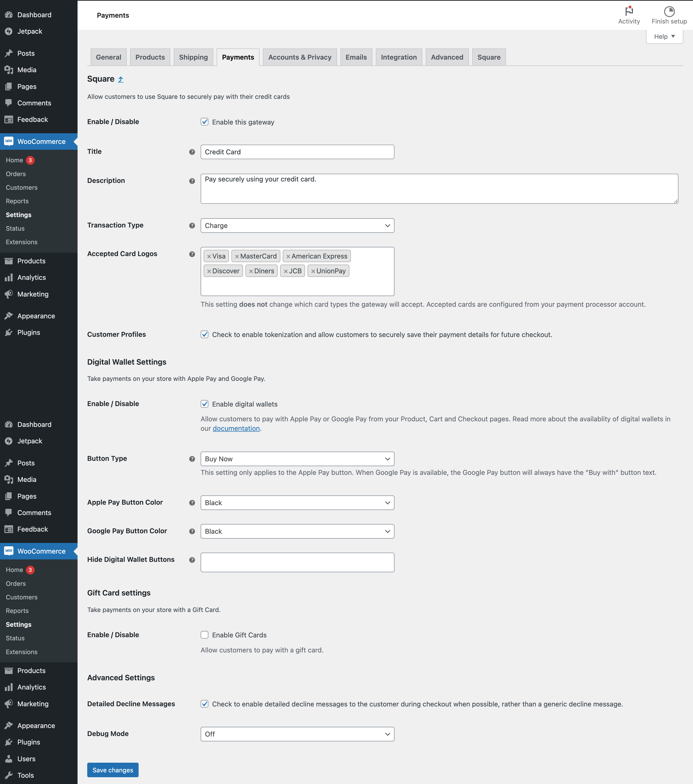
Task: Select the Appearance brush icon
Action: click(x=8, y=315)
